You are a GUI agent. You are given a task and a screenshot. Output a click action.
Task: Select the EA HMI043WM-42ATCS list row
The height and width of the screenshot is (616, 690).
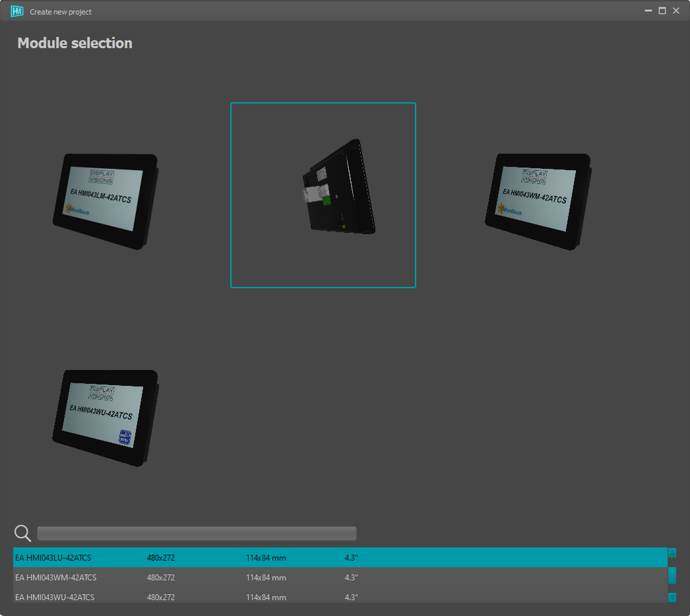(x=340, y=577)
